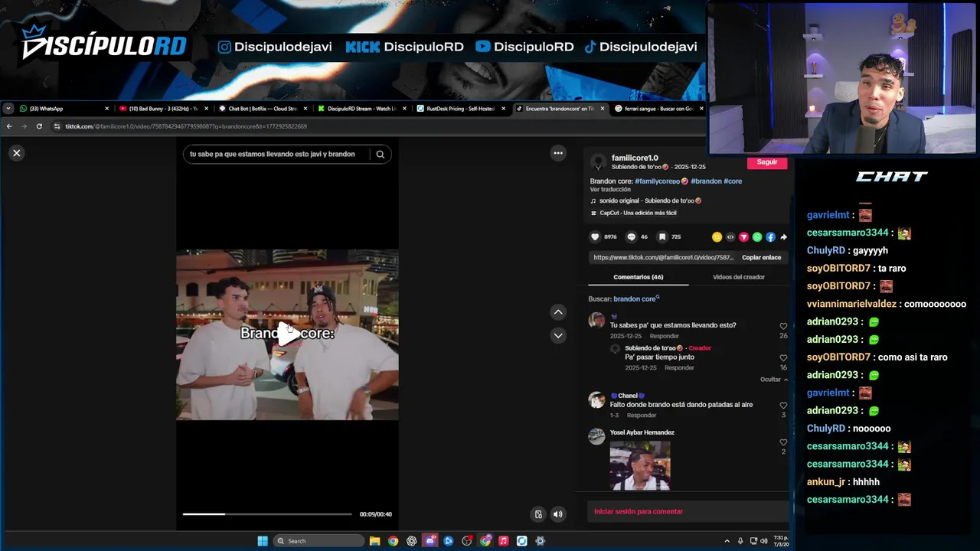Viewport: 980px width, 551px height.
Task: Share video via WhatsApp icon
Action: (757, 237)
